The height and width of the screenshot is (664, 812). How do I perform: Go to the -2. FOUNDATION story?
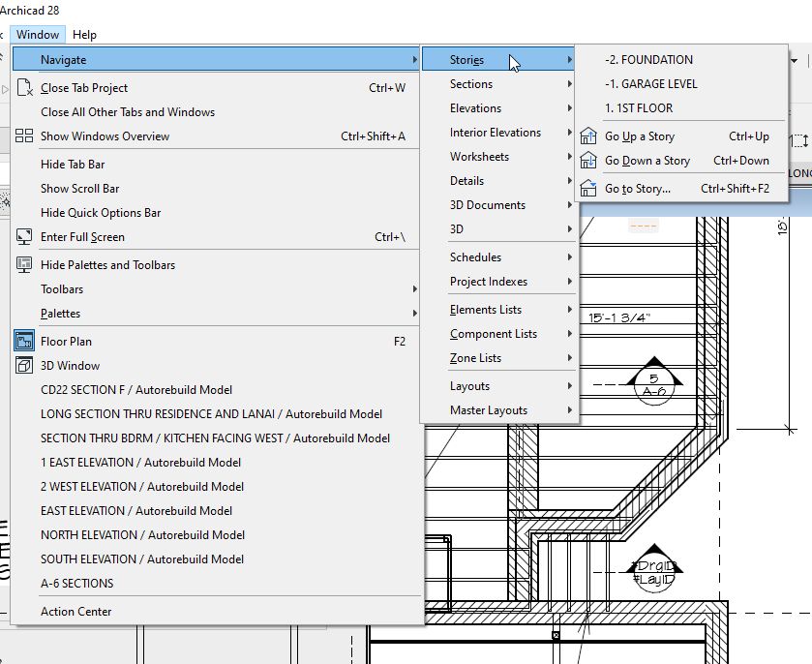pyautogui.click(x=681, y=60)
